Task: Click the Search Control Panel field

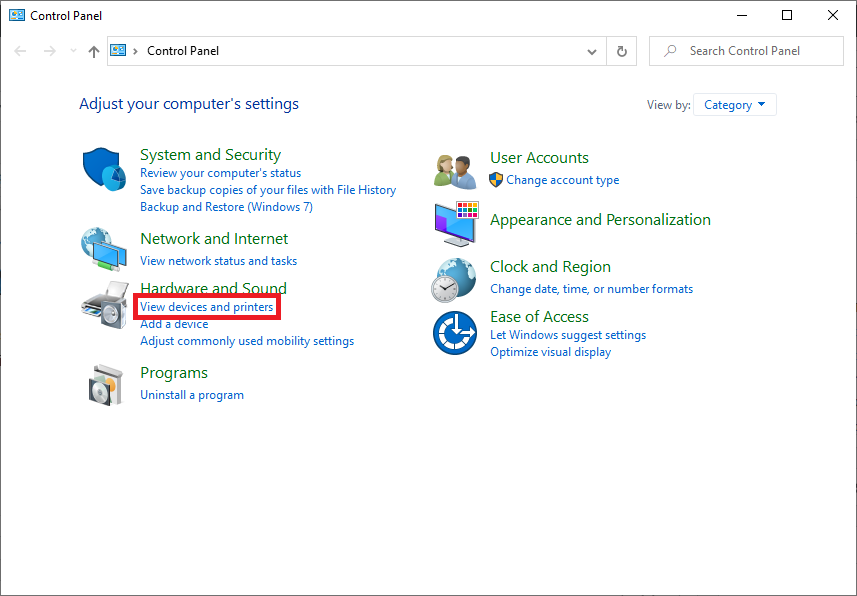Action: (745, 51)
